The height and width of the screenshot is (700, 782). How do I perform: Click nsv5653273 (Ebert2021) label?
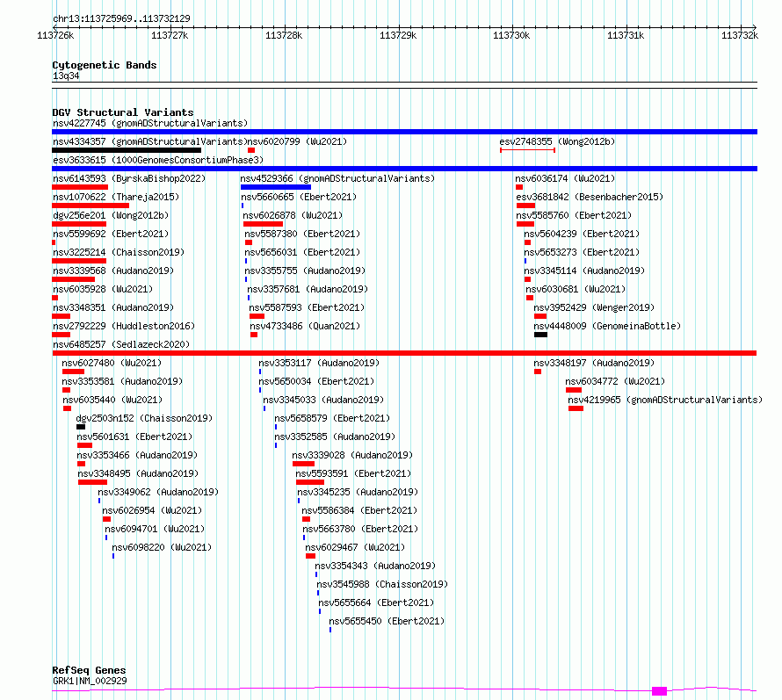tap(582, 252)
